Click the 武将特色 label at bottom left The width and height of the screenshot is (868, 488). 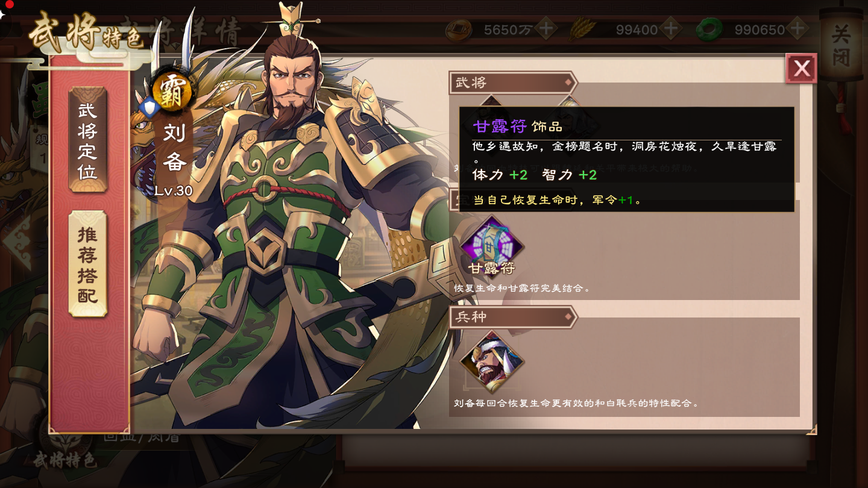[x=64, y=461]
